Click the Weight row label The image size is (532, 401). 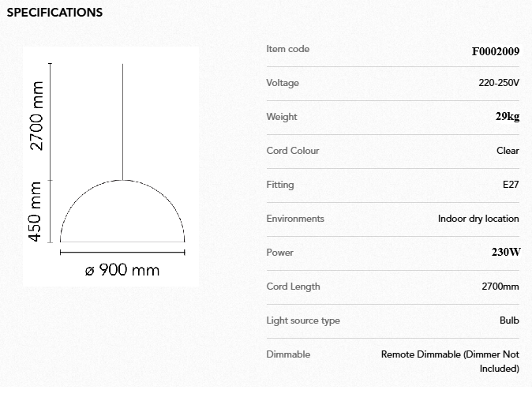pos(282,117)
